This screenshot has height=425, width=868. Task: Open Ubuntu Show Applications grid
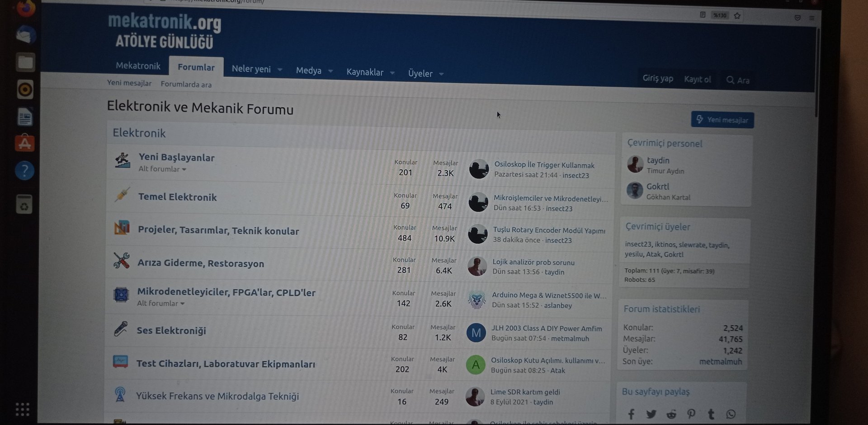[23, 409]
